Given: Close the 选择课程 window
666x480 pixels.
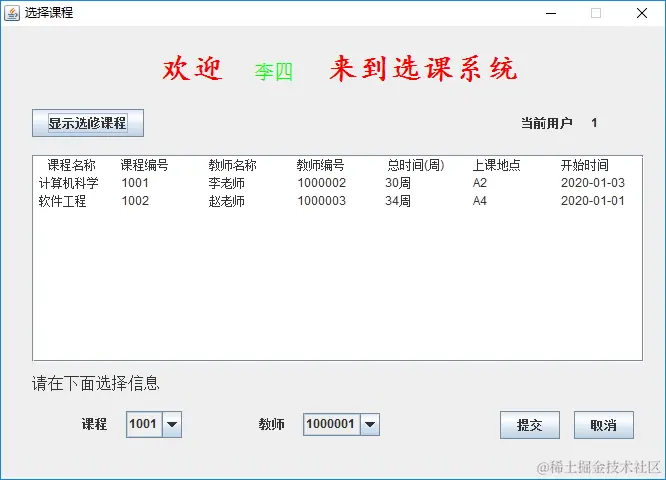Looking at the screenshot, I should (642, 13).
